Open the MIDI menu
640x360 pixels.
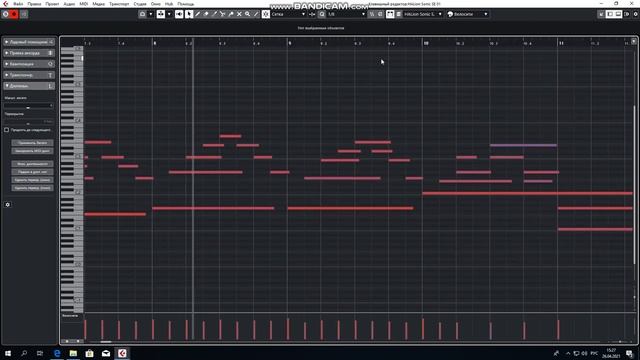coord(84,4)
